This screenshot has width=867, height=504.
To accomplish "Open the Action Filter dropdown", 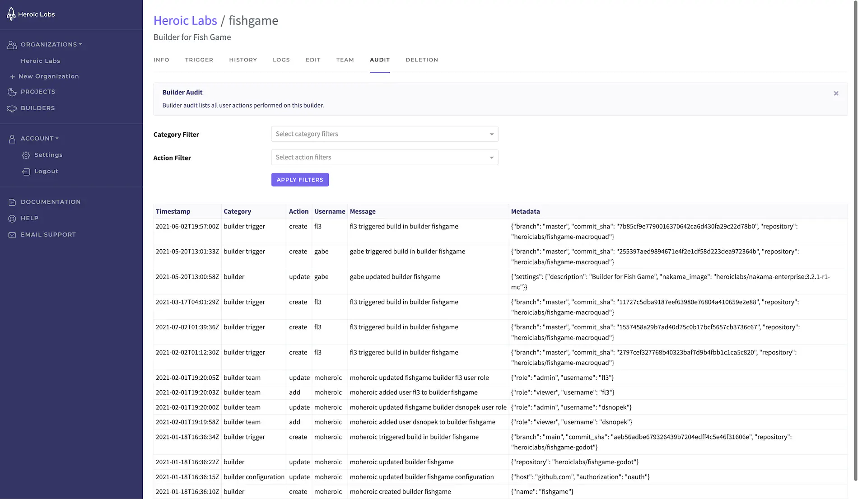I will [384, 157].
